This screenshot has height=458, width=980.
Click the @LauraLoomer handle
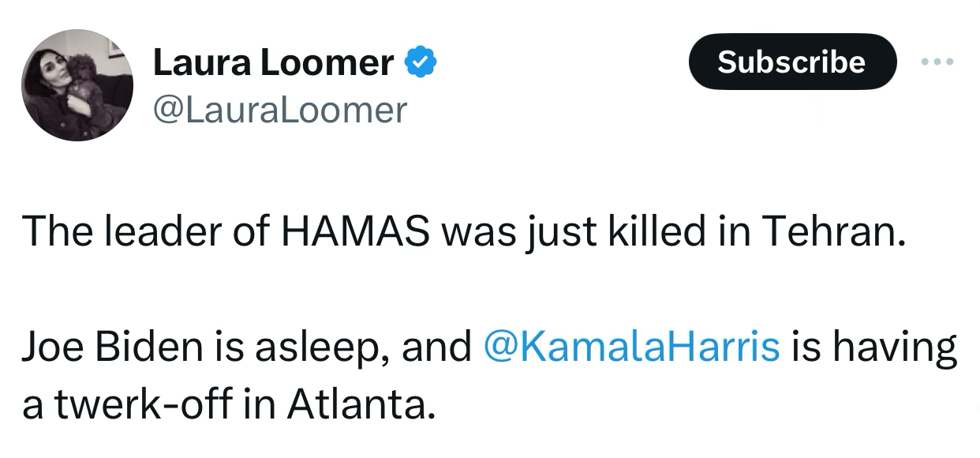[279, 110]
